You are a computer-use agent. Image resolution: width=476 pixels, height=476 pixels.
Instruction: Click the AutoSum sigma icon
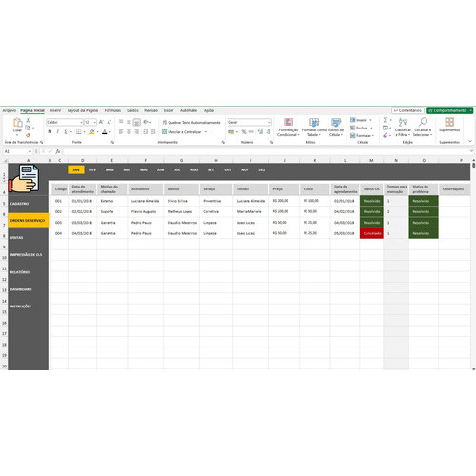pos(386,120)
